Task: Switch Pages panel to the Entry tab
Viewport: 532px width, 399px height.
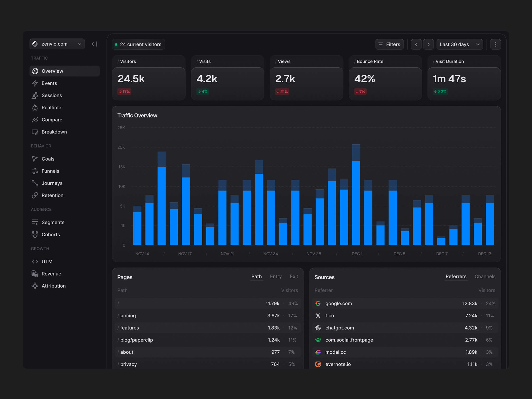Action: pos(276,277)
